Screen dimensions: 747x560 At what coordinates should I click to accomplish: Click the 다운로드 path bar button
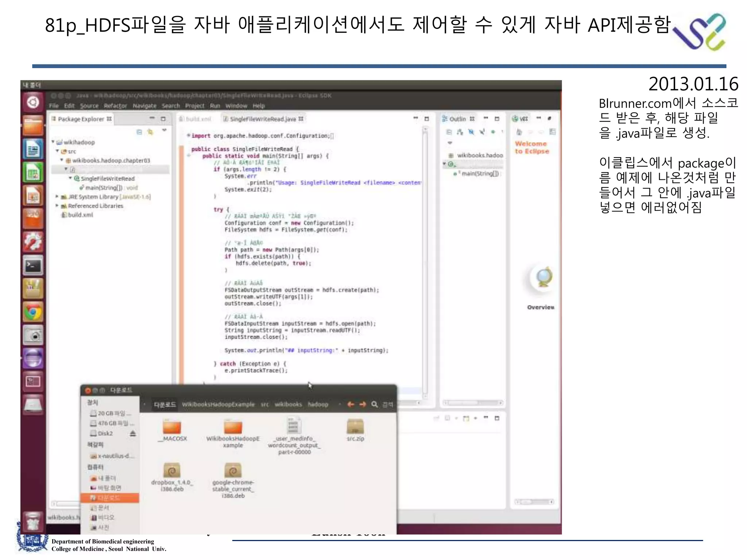click(165, 404)
